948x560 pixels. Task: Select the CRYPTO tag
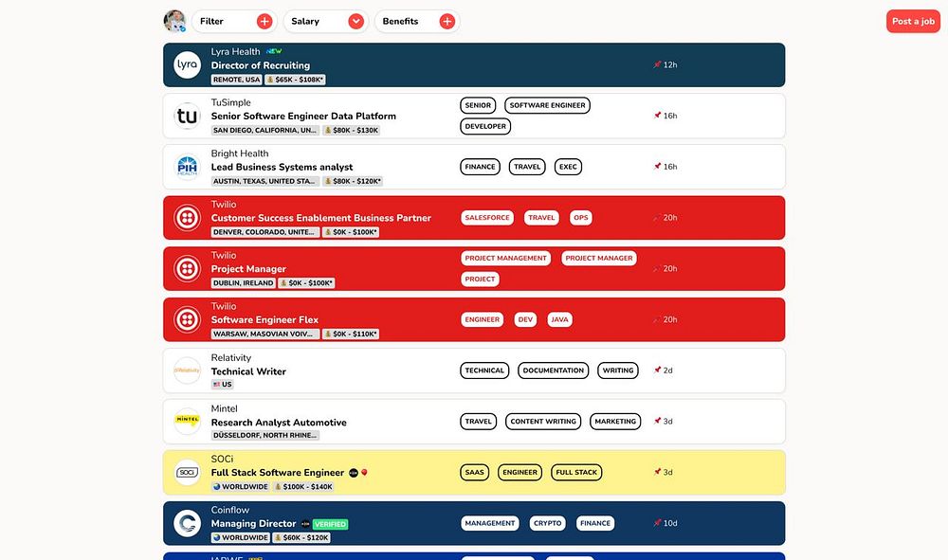click(x=547, y=523)
